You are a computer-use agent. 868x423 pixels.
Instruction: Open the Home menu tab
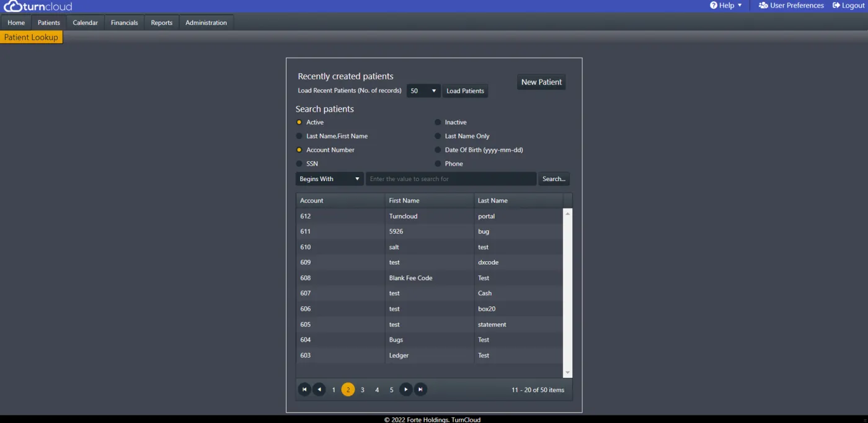pos(16,23)
